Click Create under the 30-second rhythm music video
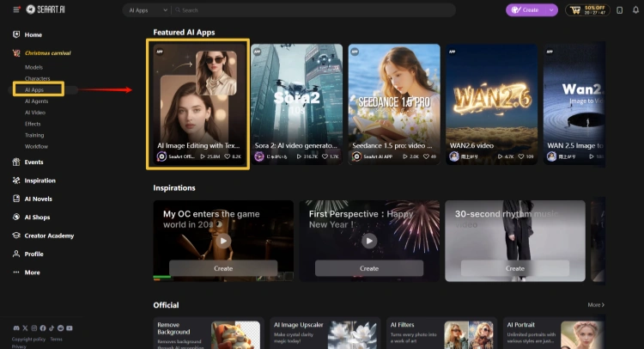 click(x=515, y=268)
